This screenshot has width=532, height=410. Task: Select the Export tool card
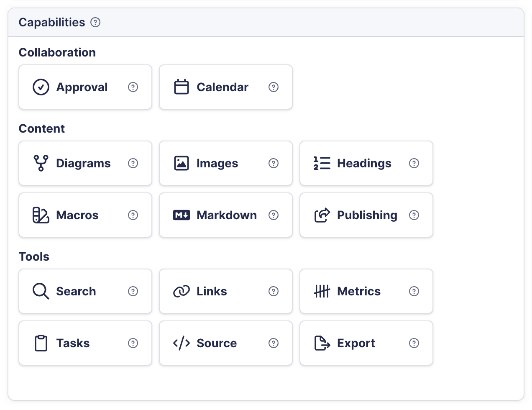[x=366, y=343]
